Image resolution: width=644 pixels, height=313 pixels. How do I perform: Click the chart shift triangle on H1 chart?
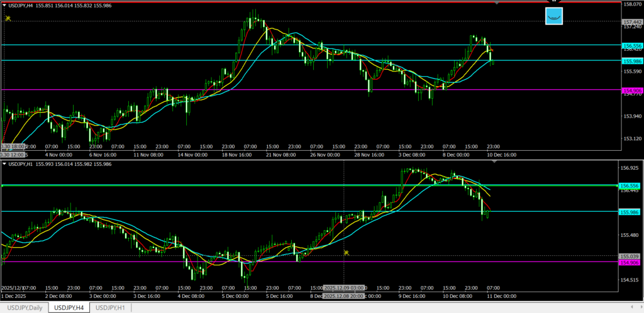coord(494,162)
